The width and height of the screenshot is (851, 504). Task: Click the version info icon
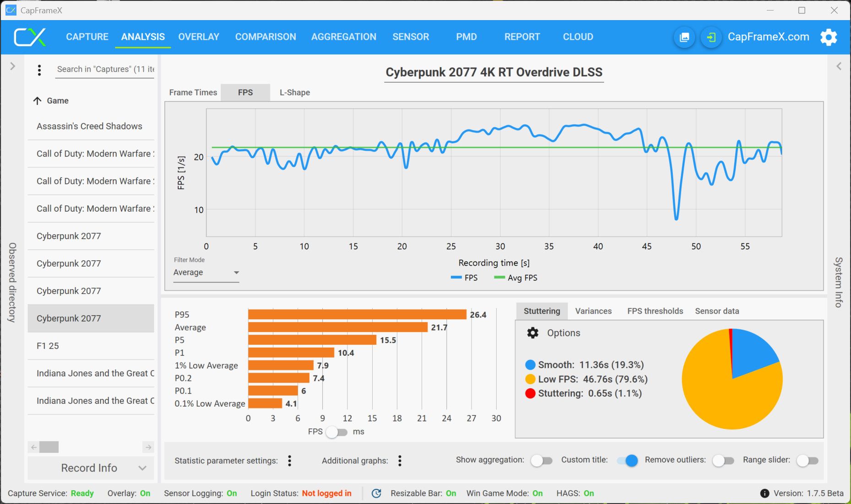point(764,493)
